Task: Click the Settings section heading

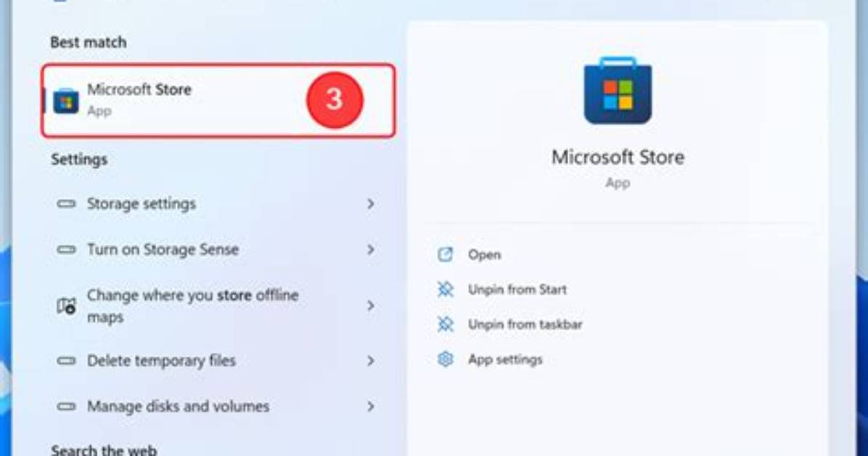Action: pos(79,160)
